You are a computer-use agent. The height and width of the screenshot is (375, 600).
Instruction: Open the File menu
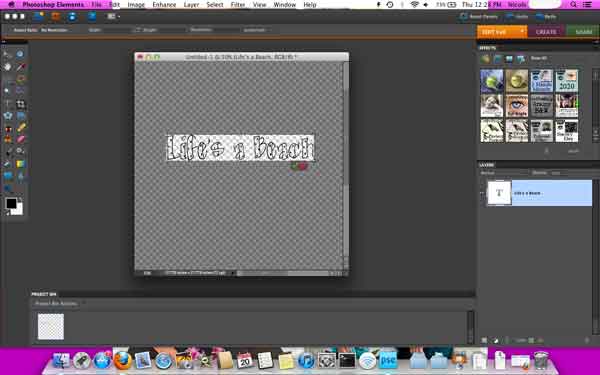tap(96, 5)
